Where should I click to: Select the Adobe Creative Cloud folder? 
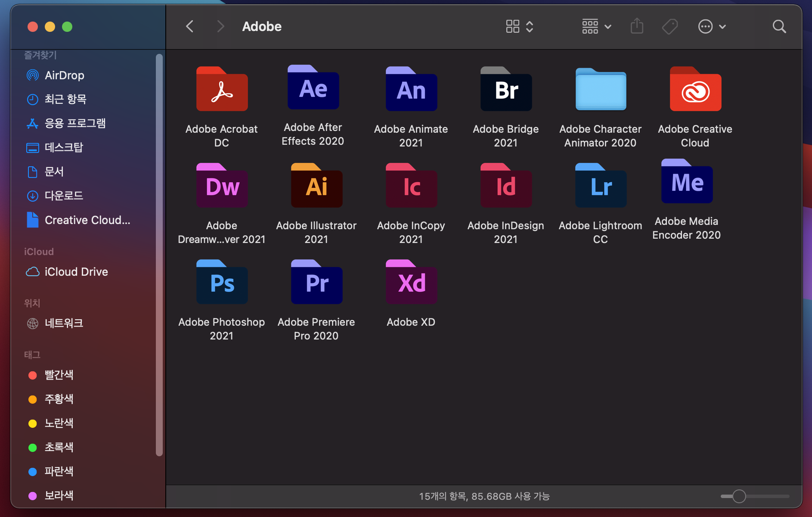tap(695, 89)
